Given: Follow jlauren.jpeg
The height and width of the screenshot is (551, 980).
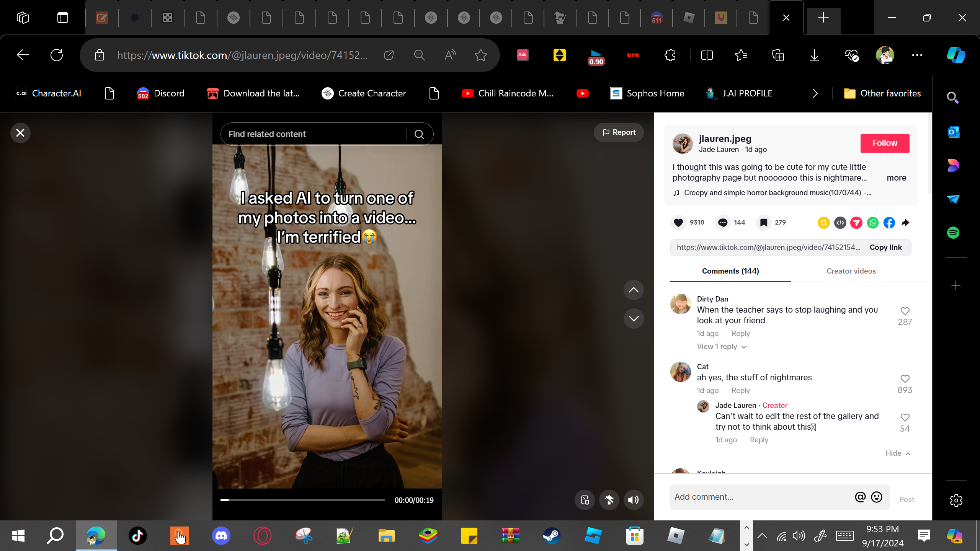Looking at the screenshot, I should [x=885, y=143].
